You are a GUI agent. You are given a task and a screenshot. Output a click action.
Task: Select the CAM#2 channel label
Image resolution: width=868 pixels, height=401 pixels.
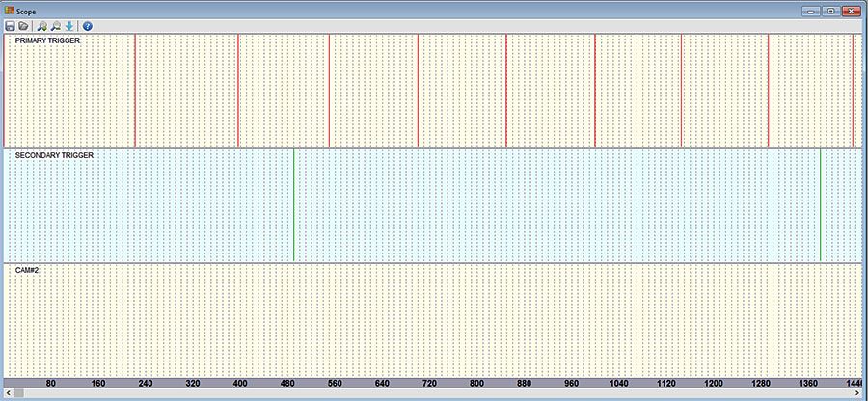pyautogui.click(x=27, y=270)
